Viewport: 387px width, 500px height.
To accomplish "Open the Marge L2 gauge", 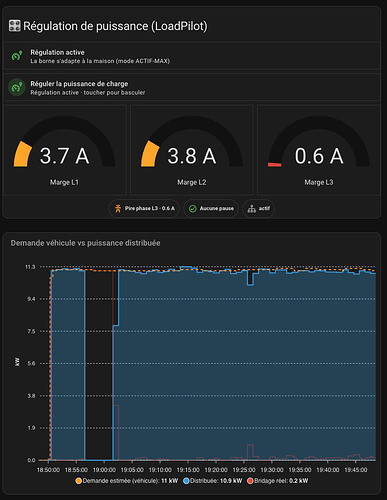I will click(192, 150).
